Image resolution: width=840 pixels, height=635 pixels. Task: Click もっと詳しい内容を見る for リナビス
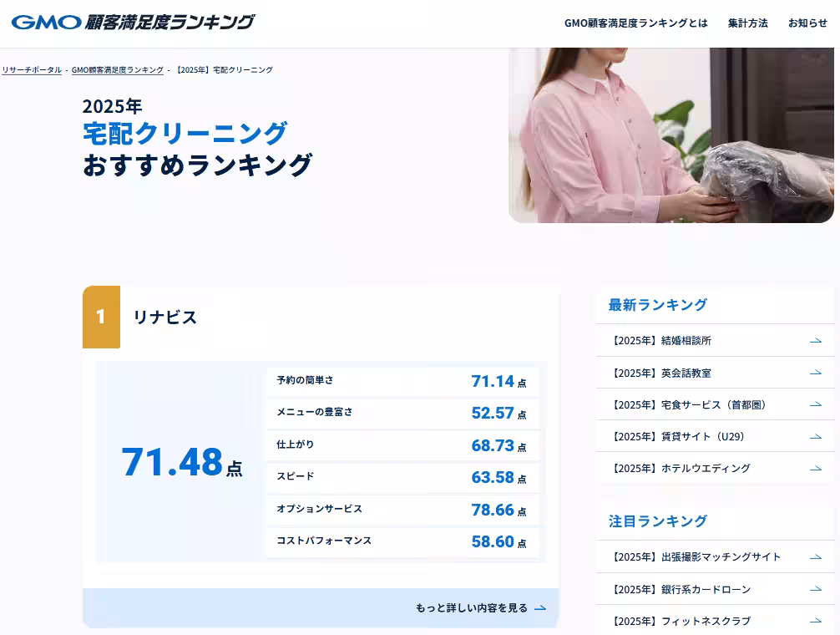point(473,608)
